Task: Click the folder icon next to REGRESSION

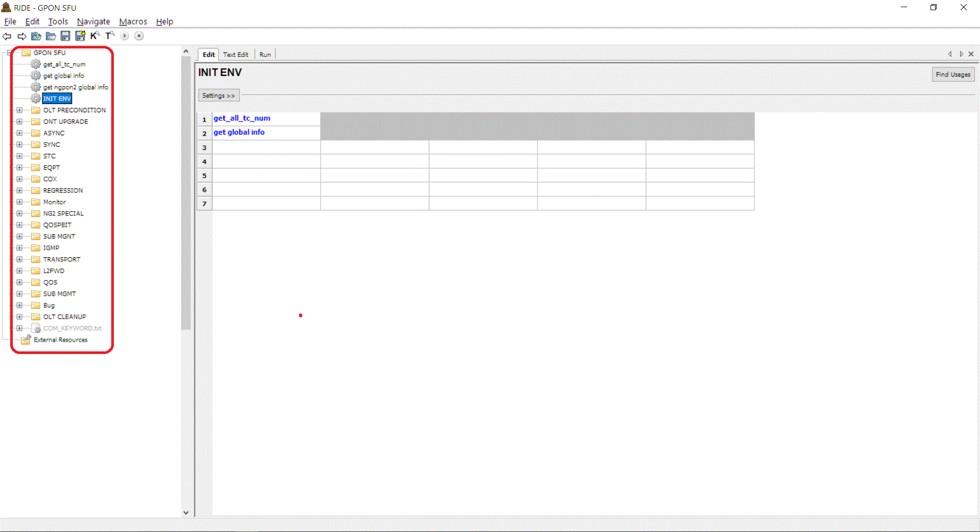Action: [36, 191]
